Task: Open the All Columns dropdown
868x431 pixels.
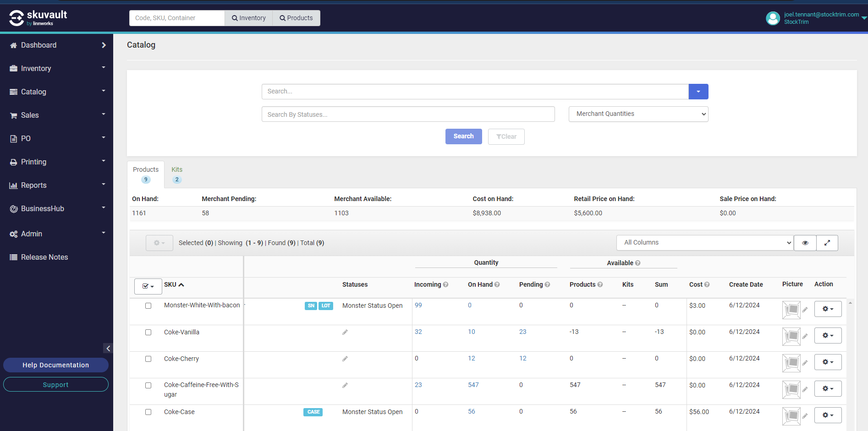Action: coord(705,243)
